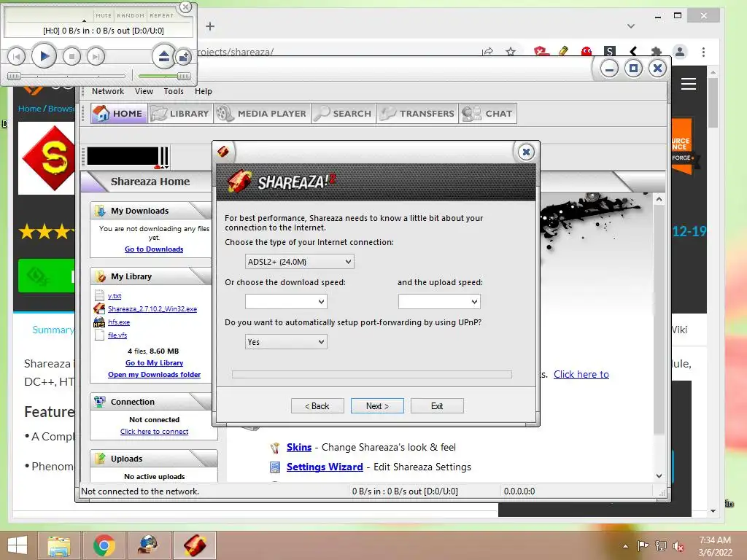Click the Settings Wizard icon
The image size is (747, 560).
click(x=275, y=467)
